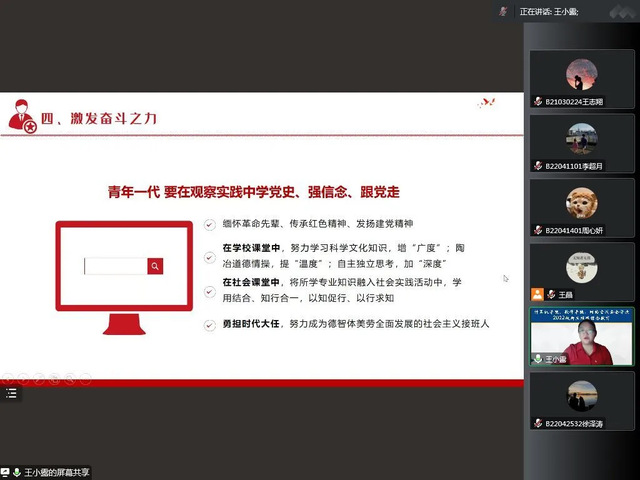The width and height of the screenshot is (640, 480).
Task: Click the green microphone icon on 王小圆's video
Action: tap(538, 358)
